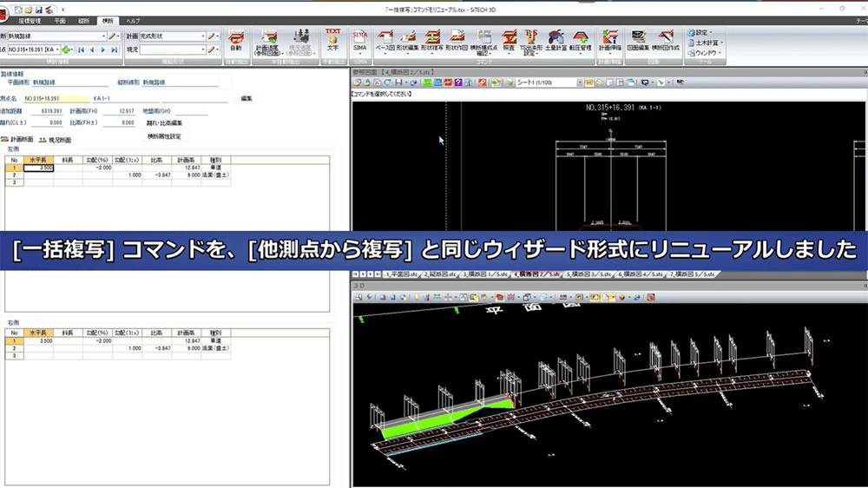Switch to 計画断面 section view
The height and width of the screenshot is (488, 868).
(17, 140)
